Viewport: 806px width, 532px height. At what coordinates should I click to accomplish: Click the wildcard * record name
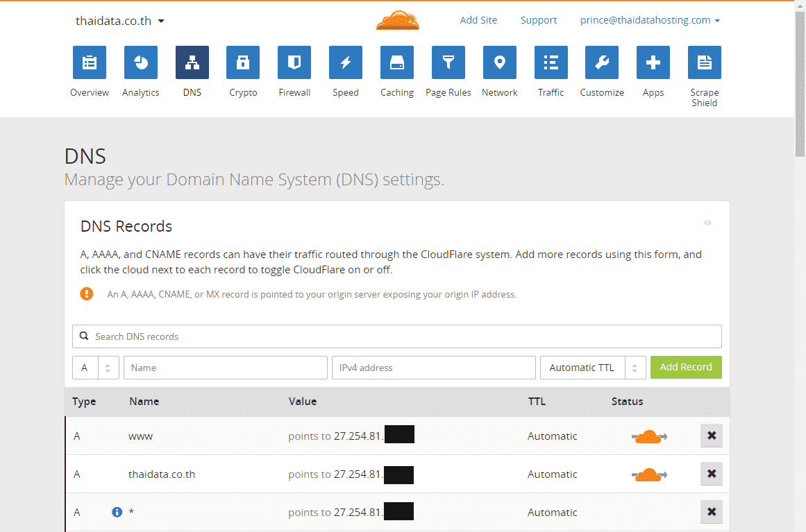tap(132, 512)
